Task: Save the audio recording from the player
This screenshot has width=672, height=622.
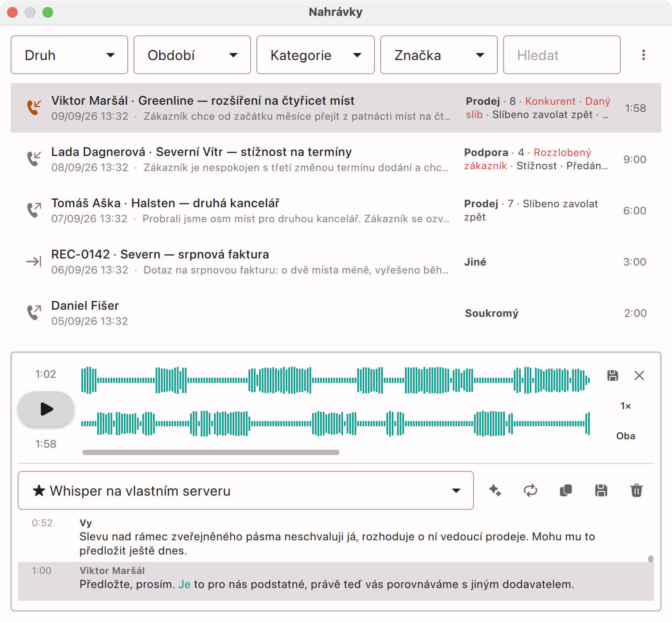Action: click(613, 375)
